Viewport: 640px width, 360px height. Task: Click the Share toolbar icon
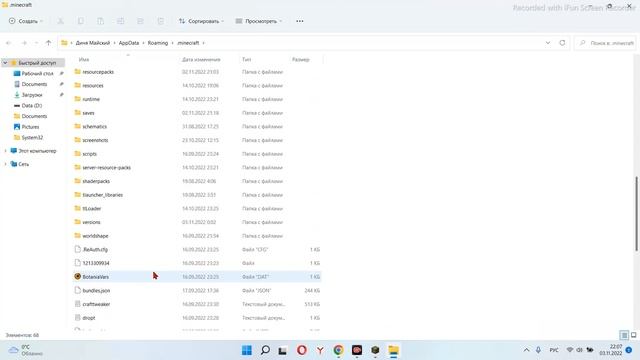click(x=140, y=21)
